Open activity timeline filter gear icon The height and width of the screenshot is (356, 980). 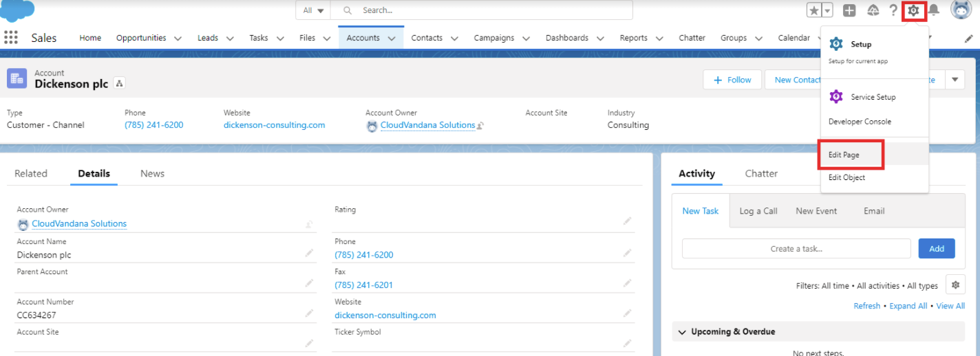955,285
